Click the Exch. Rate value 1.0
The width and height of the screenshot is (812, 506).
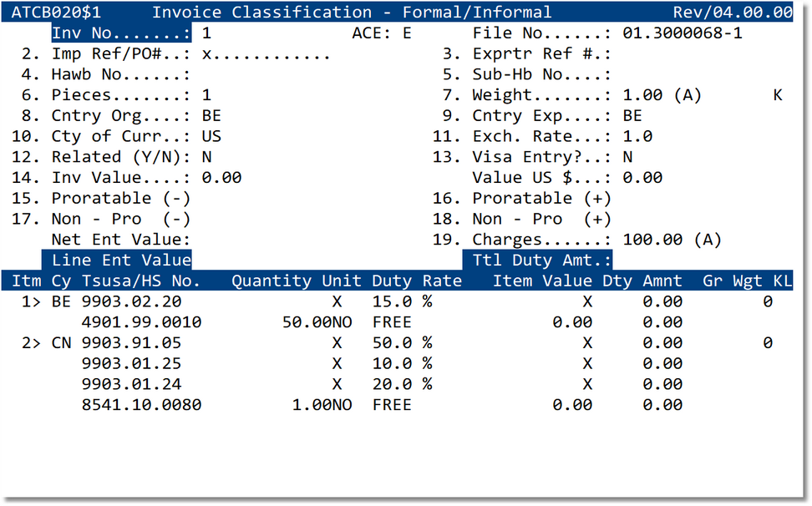click(637, 137)
